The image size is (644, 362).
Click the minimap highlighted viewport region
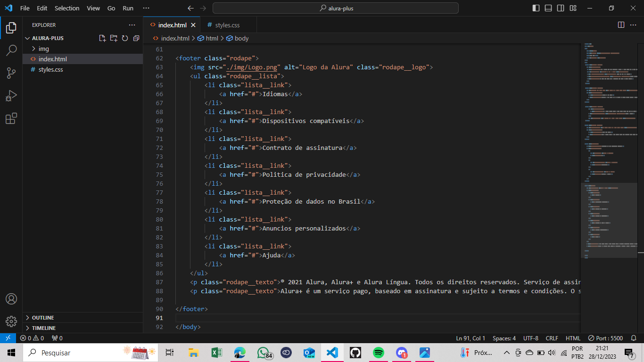point(609,220)
